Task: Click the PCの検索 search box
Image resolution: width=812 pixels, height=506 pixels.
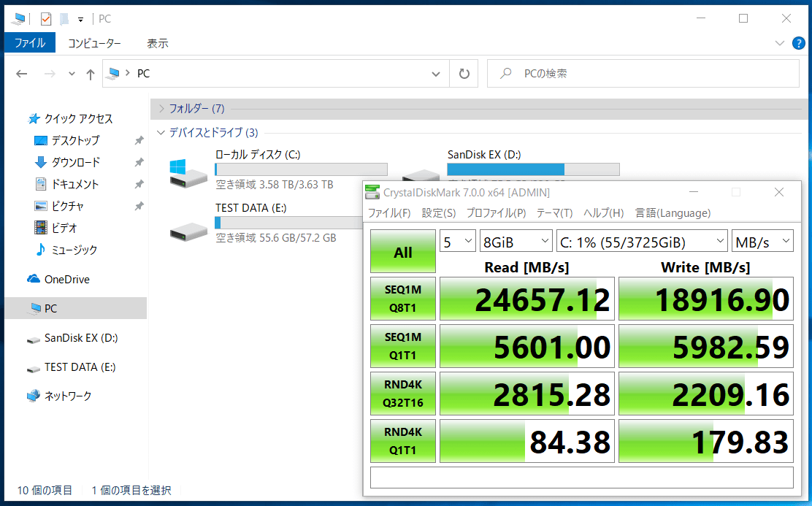Action: coord(643,74)
